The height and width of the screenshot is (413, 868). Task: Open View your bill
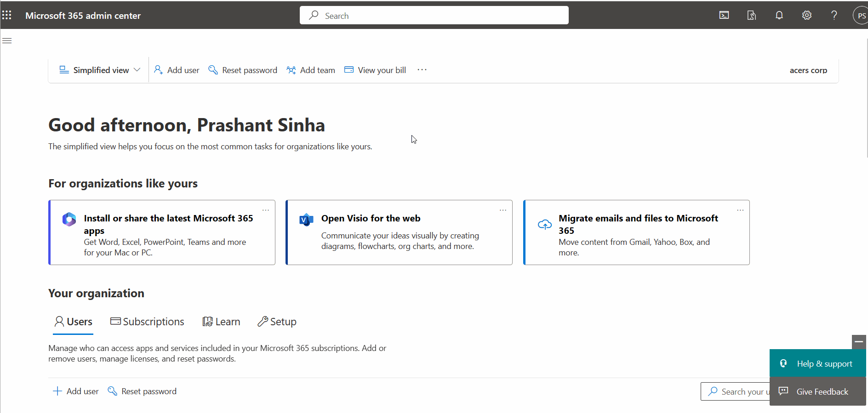375,70
